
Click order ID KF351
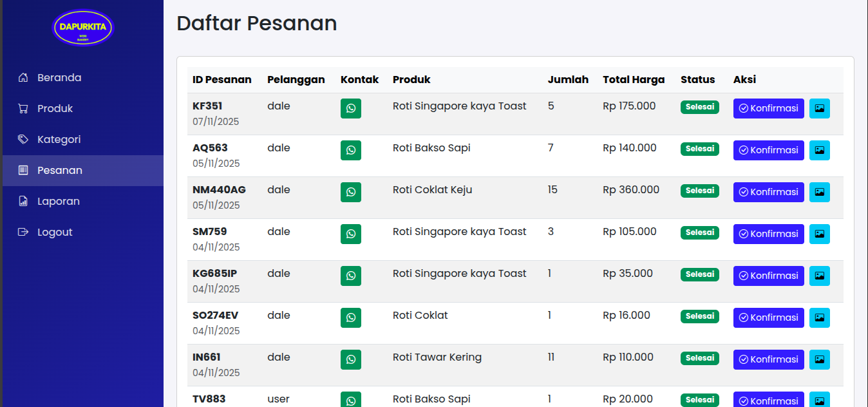pos(207,106)
